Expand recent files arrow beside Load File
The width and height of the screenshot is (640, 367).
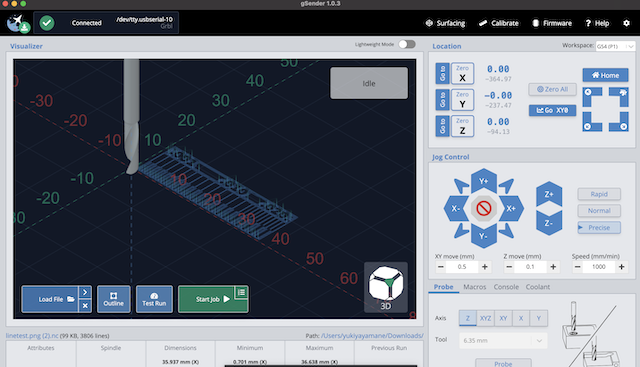85,292
